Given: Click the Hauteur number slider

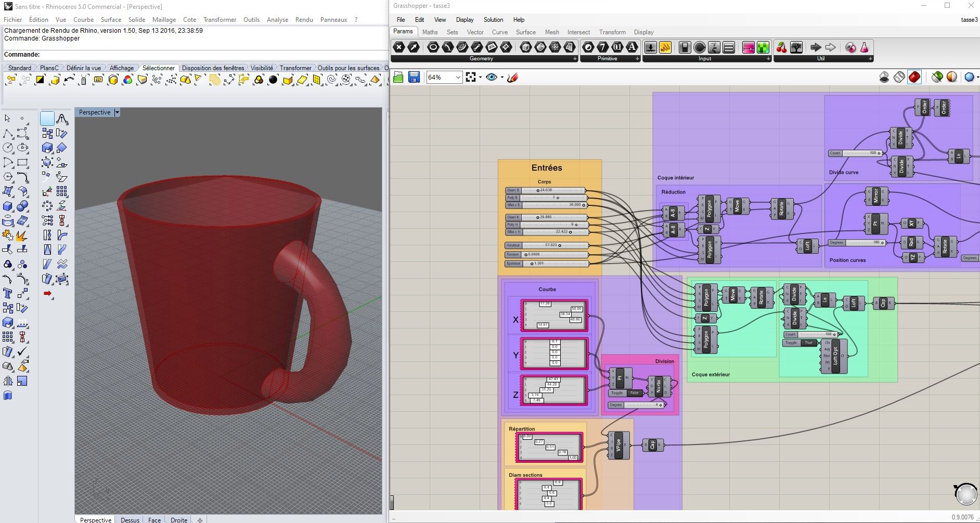Looking at the screenshot, I should tap(546, 245).
